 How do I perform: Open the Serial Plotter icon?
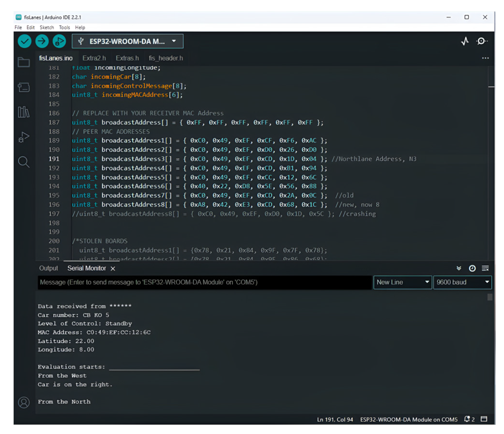pyautogui.click(x=465, y=41)
